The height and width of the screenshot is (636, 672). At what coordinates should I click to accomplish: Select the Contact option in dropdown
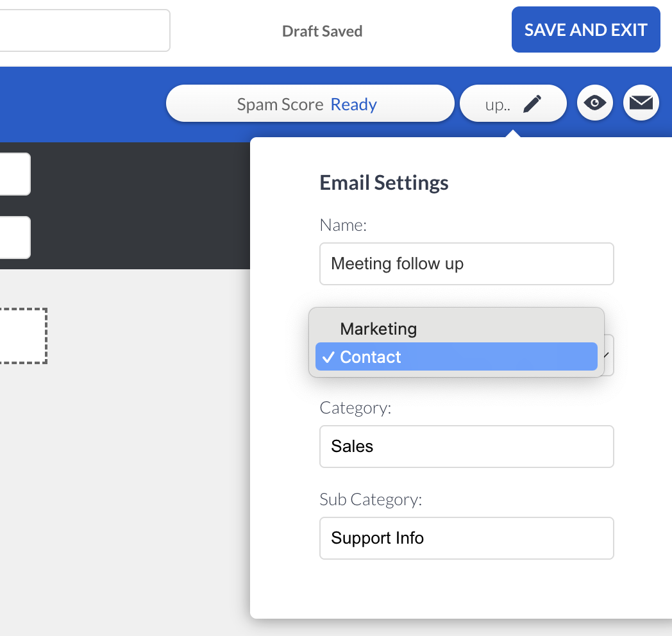(371, 357)
